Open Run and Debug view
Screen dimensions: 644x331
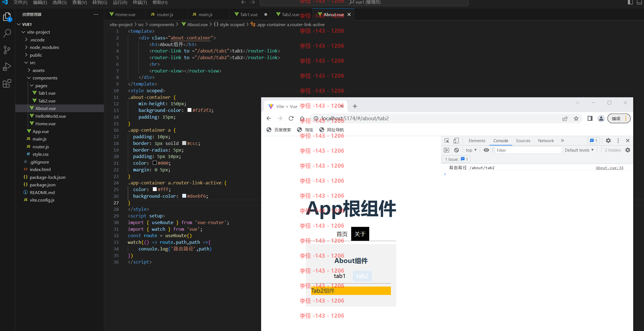[x=7, y=67]
